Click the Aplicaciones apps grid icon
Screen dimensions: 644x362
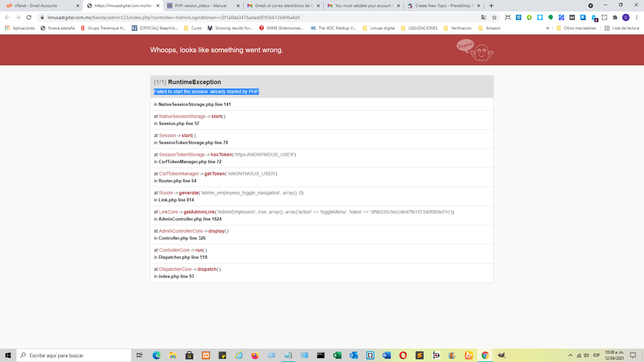coord(7,28)
